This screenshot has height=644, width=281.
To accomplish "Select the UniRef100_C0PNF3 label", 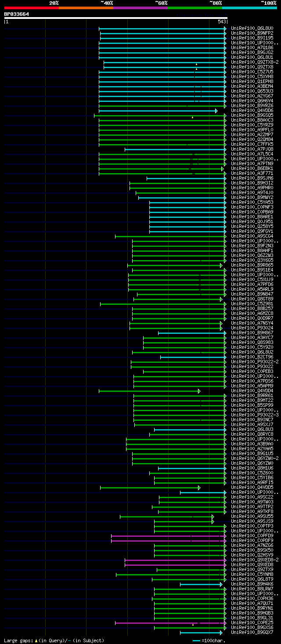I will point(252,207).
